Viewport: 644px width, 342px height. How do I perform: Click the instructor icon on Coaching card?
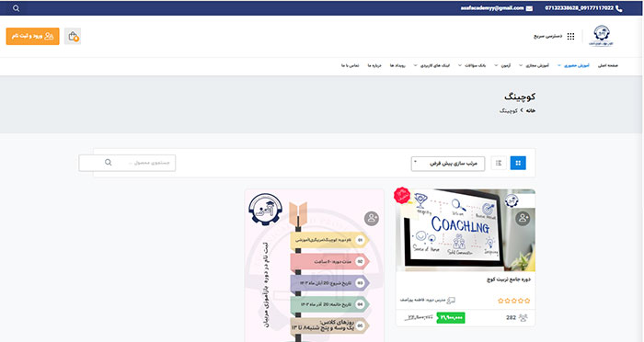tap(451, 301)
